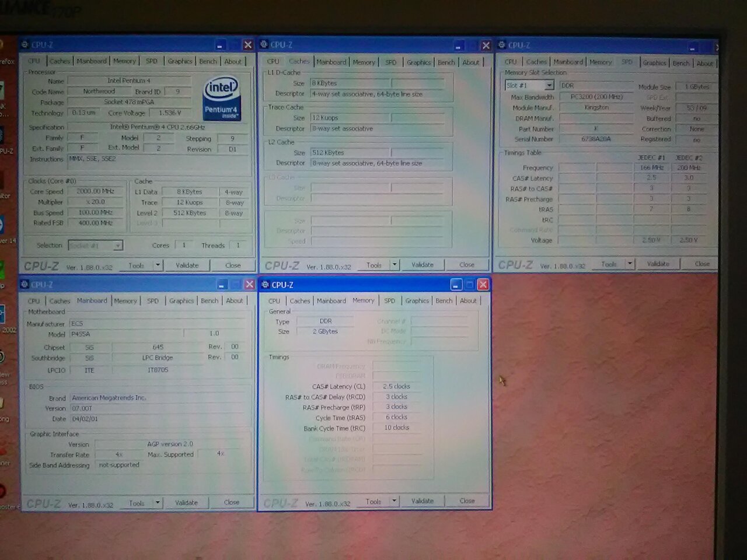Click the memory size '2 GBytes'
The width and height of the screenshot is (747, 560).
point(325,331)
